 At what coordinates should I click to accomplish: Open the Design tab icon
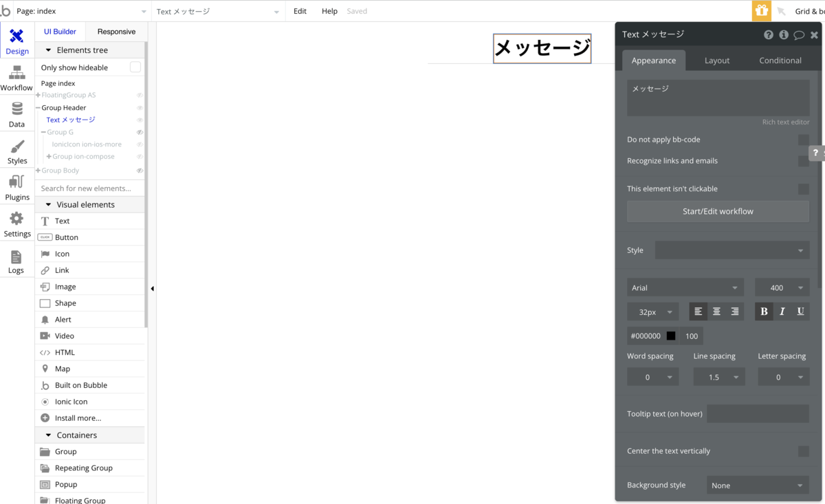pyautogui.click(x=16, y=36)
